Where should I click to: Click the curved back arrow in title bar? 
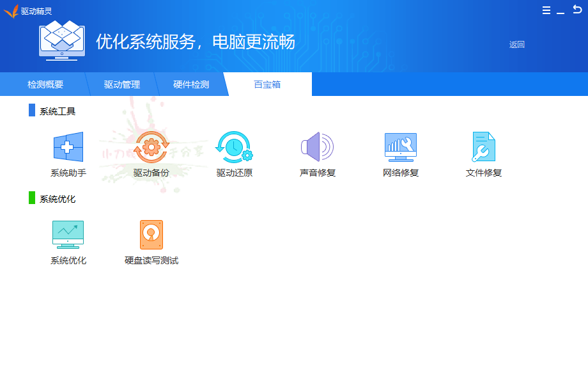(579, 10)
